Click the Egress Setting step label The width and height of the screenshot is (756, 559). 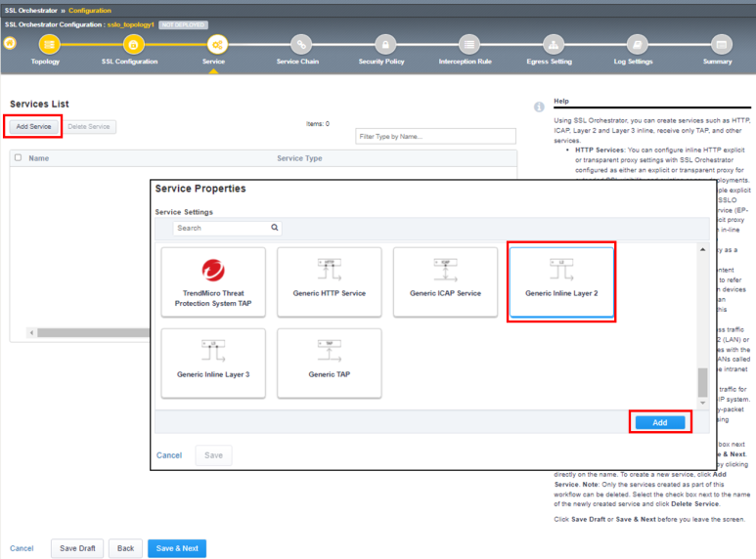click(x=550, y=62)
